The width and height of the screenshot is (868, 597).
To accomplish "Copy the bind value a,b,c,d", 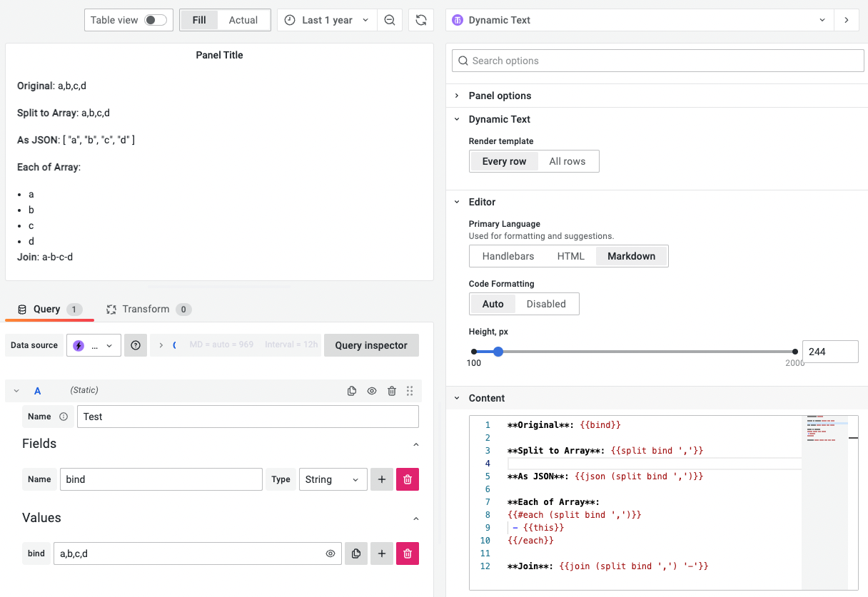I will tap(355, 553).
